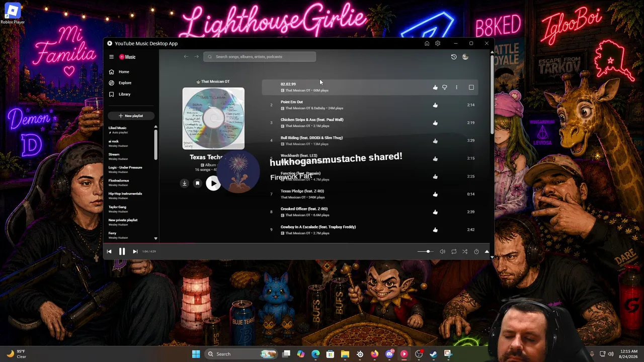Open the sleep timer icon
Image resolution: width=644 pixels, height=362 pixels.
point(476,251)
